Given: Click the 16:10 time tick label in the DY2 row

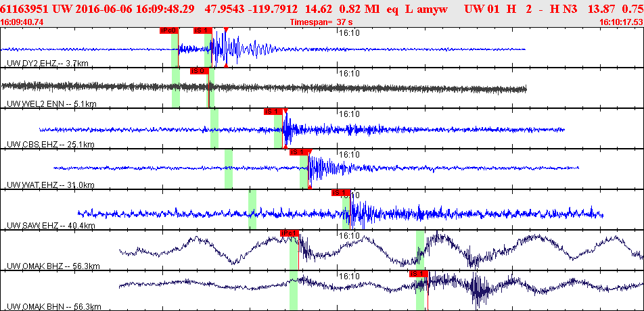Looking at the screenshot, I should pos(348,33).
